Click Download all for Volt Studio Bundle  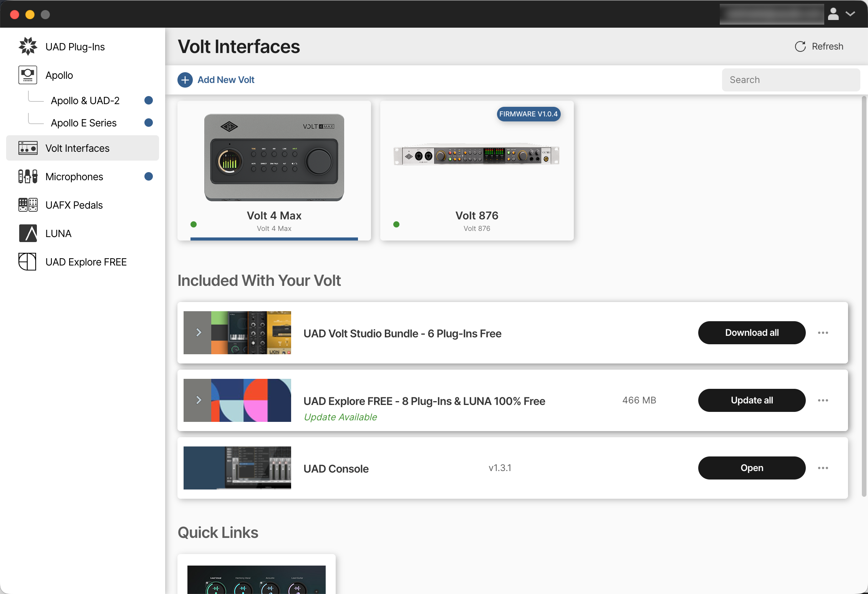tap(752, 333)
